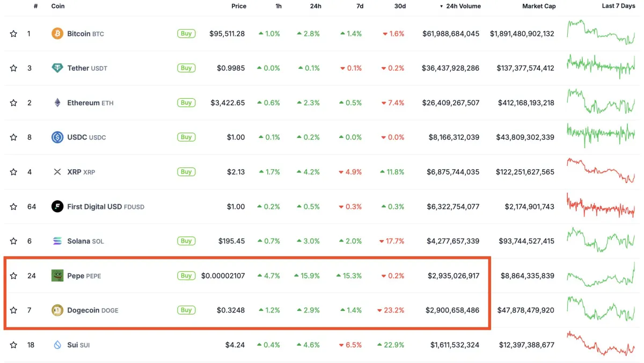Click the USDC coin logo icon
The width and height of the screenshot is (644, 363).
[57, 137]
